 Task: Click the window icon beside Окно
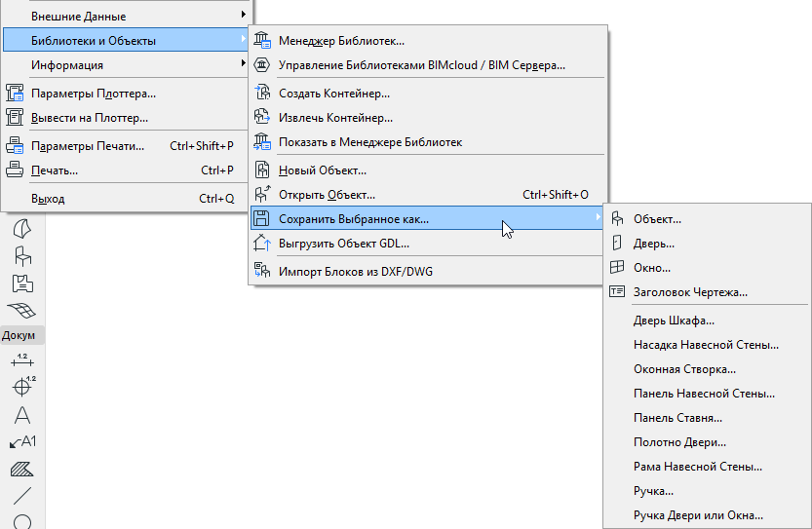coord(617,268)
